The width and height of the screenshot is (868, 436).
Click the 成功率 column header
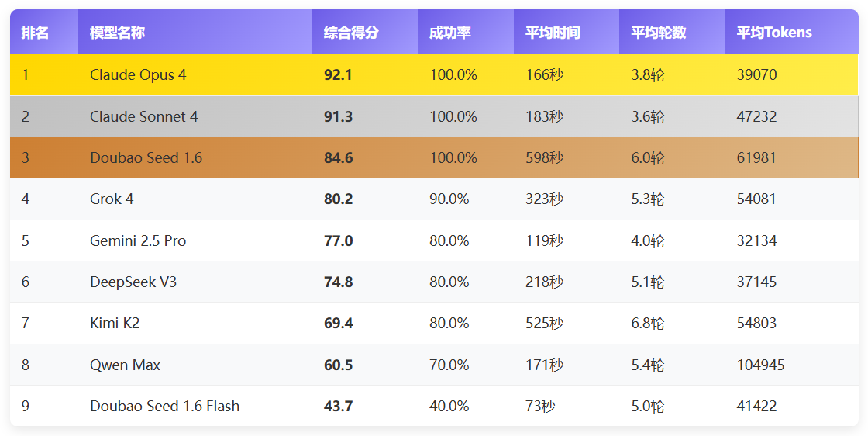click(x=466, y=32)
